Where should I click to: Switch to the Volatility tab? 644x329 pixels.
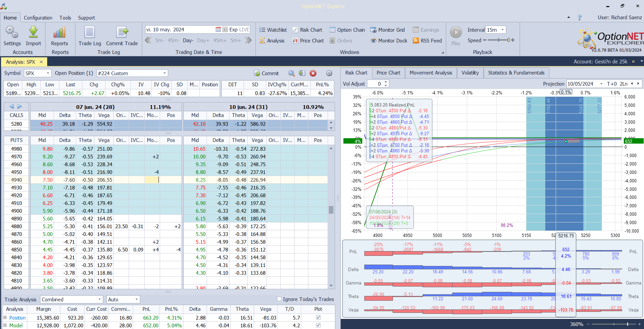coord(470,73)
